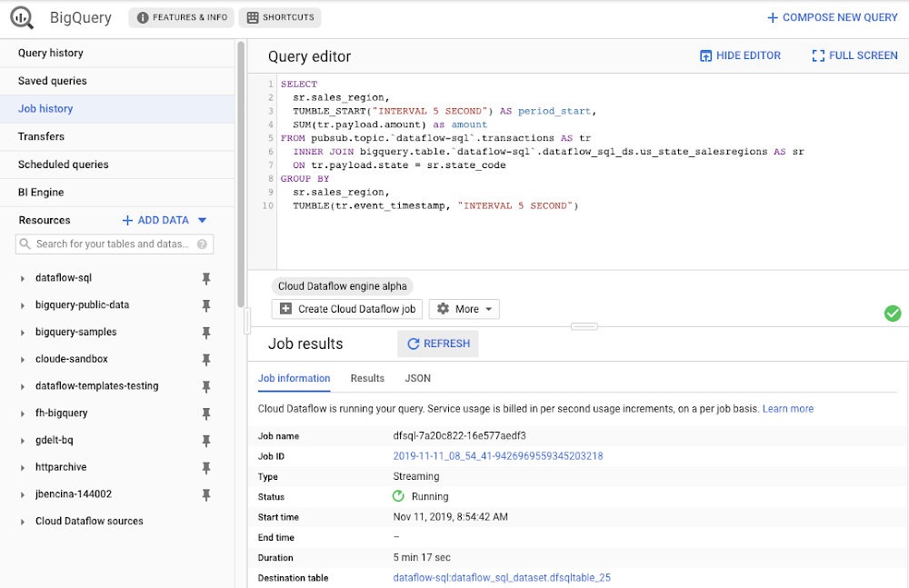Unpin the fh-bigquery project
This screenshot has width=909, height=588.
pyautogui.click(x=205, y=414)
